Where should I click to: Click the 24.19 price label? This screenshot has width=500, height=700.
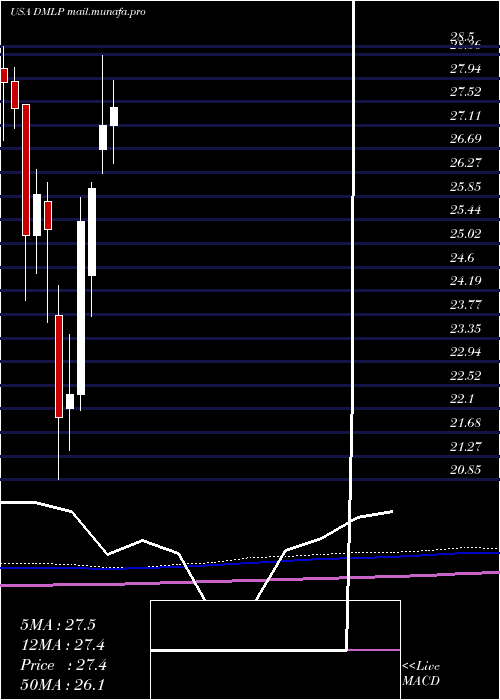[465, 281]
